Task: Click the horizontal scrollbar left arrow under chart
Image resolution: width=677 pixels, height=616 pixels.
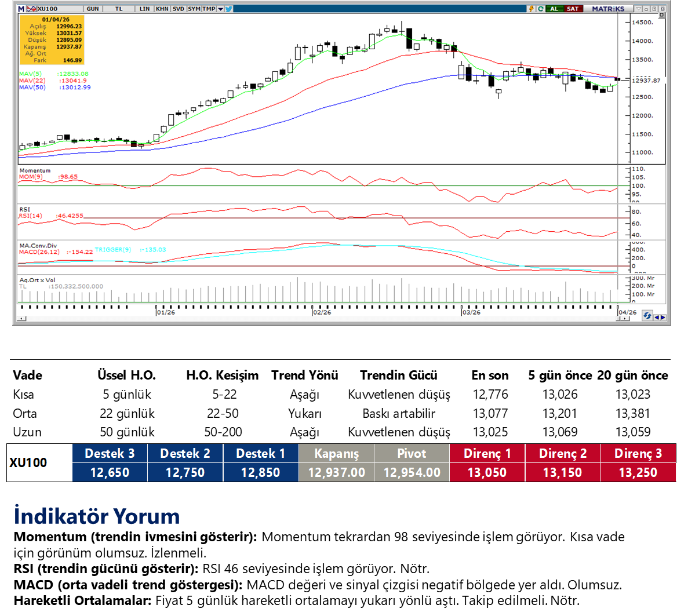Action: [22, 319]
